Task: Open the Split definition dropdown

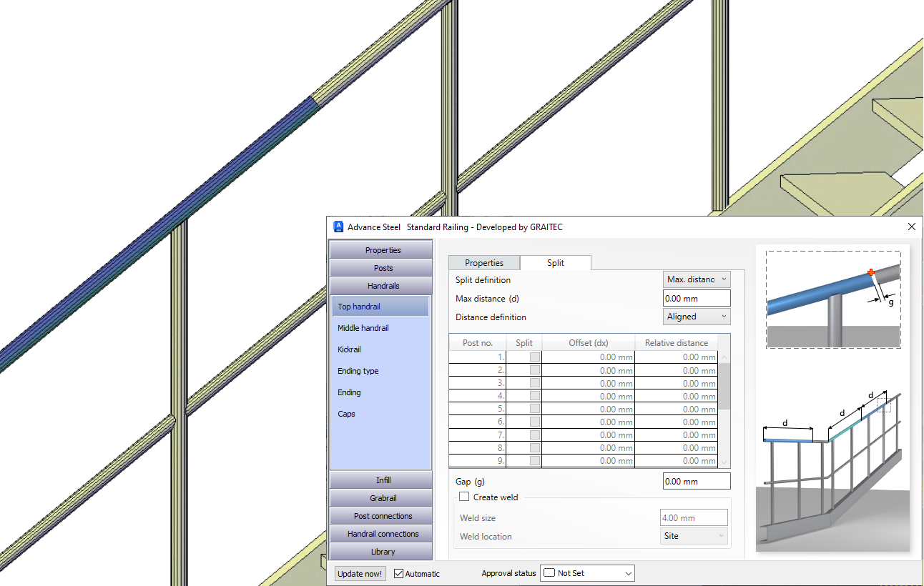Action: pos(697,279)
